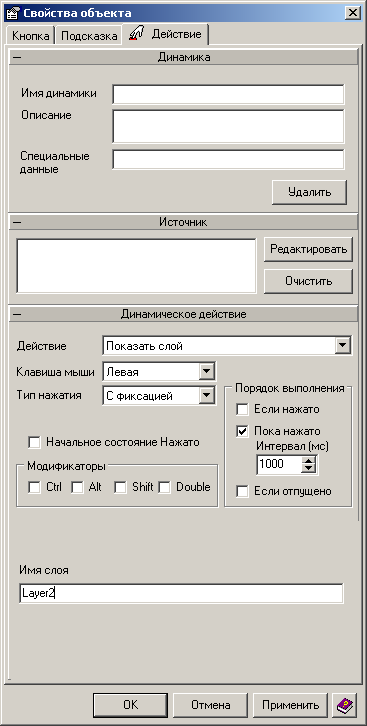Screen dimensions: 367x726
Task: Enable Начальное состояние Нажато checkbox
Action: point(34,442)
